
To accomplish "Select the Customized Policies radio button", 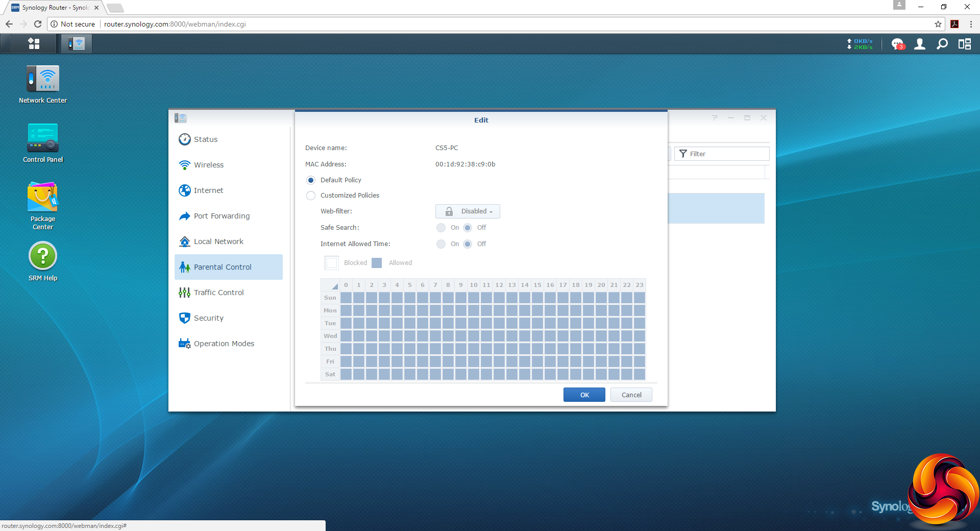I will 311,196.
